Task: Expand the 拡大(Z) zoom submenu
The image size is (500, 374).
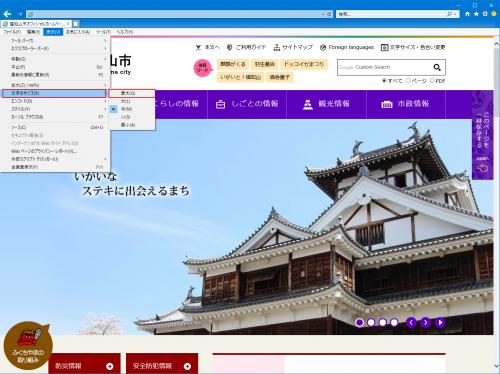Action: click(54, 85)
